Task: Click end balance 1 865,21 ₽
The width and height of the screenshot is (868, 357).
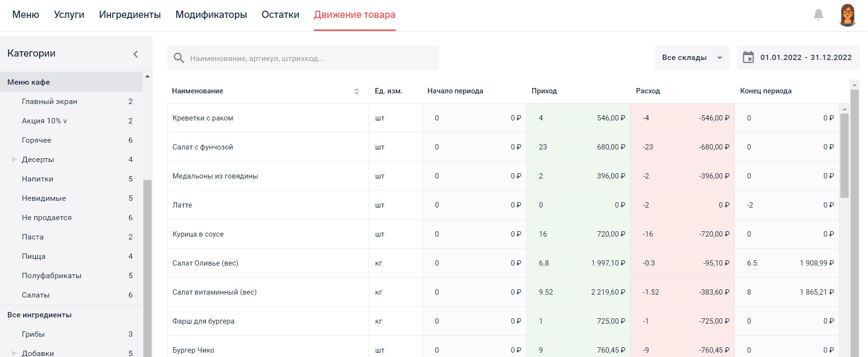Action: 817,292
